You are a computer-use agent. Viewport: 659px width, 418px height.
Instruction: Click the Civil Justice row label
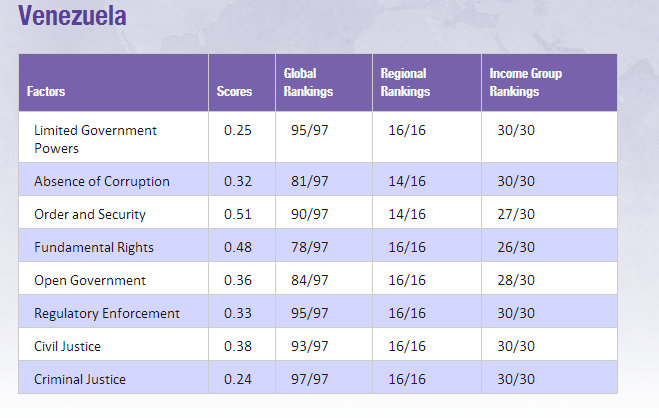68,346
